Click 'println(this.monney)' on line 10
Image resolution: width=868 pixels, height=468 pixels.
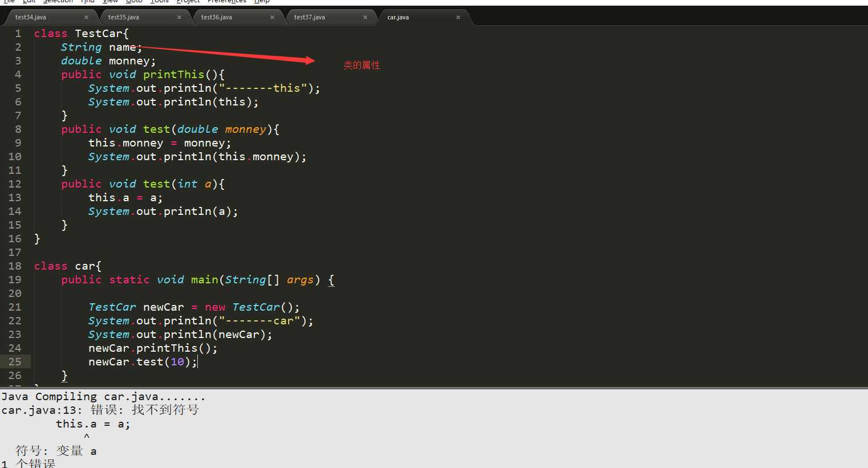(x=232, y=157)
